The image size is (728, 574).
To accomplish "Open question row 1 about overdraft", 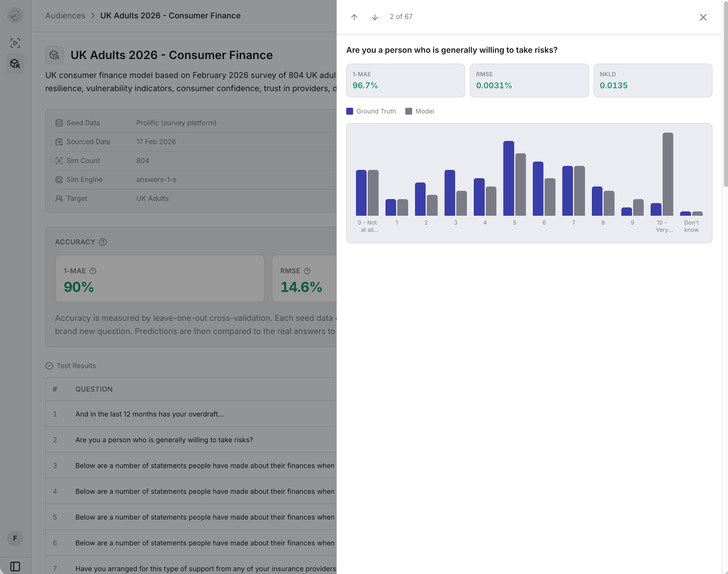I will [149, 414].
